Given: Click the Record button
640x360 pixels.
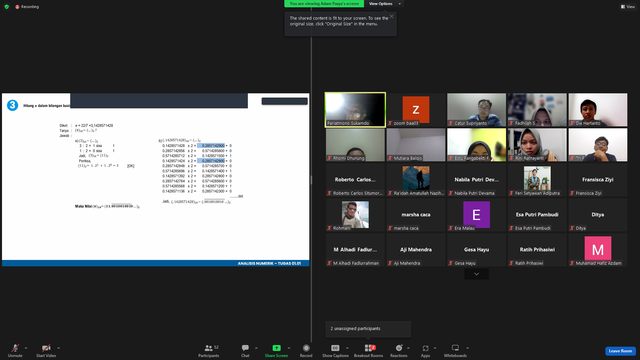Looking at the screenshot, I should click(x=306, y=350).
